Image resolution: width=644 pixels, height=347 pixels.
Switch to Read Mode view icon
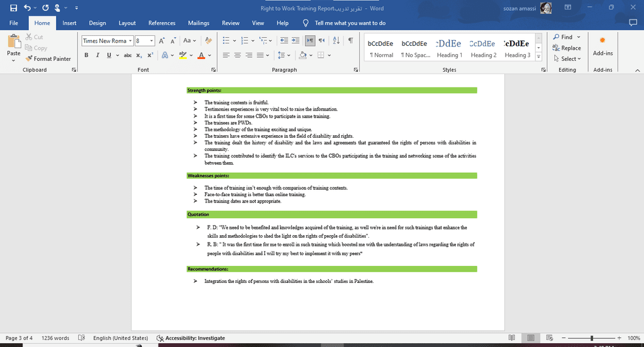click(512, 338)
